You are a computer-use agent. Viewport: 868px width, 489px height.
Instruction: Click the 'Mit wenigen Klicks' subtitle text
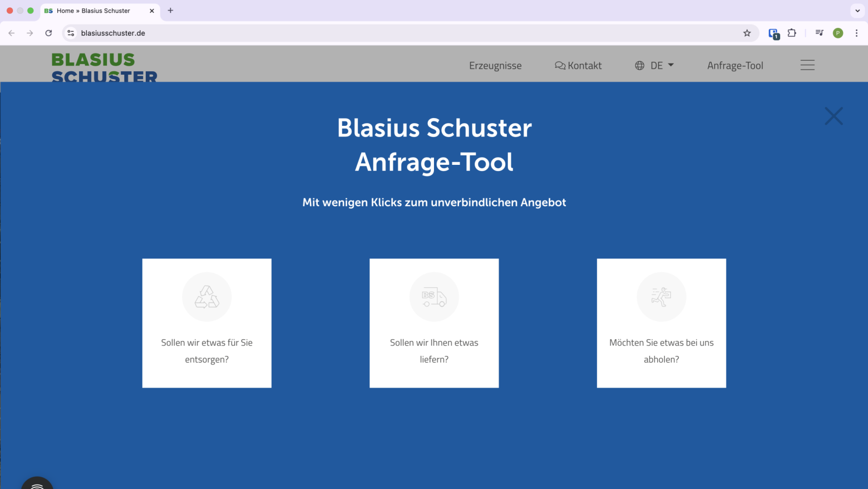point(434,202)
